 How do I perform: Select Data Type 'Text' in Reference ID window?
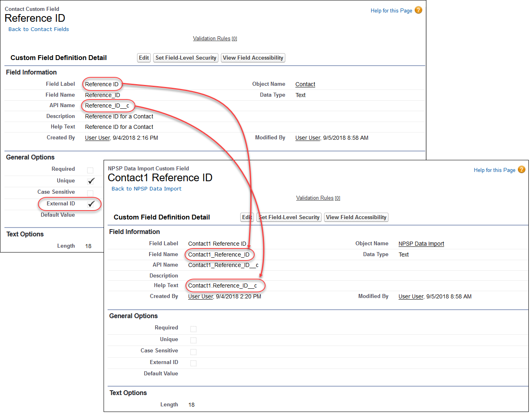click(x=300, y=95)
